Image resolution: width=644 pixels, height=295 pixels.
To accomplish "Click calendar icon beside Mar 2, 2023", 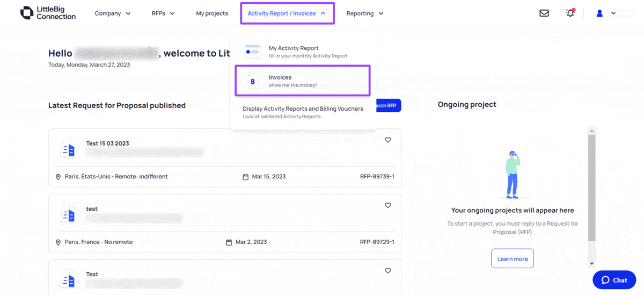I will click(x=229, y=242).
